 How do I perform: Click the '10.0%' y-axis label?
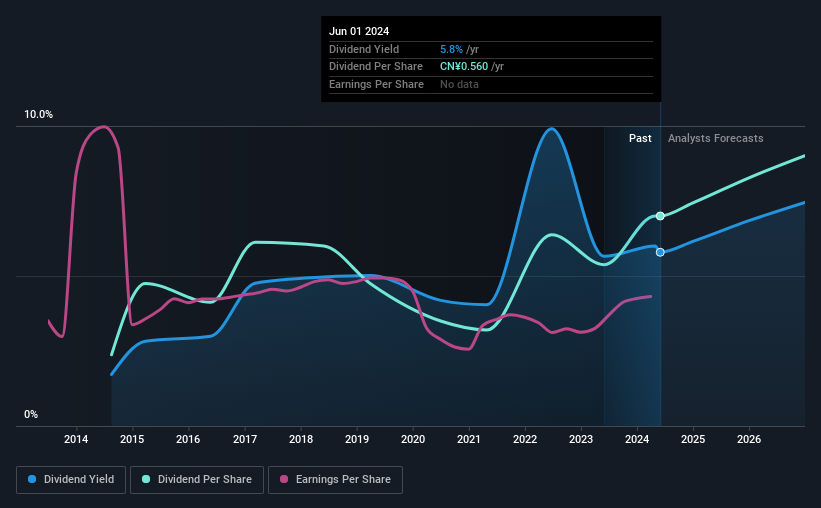38,115
